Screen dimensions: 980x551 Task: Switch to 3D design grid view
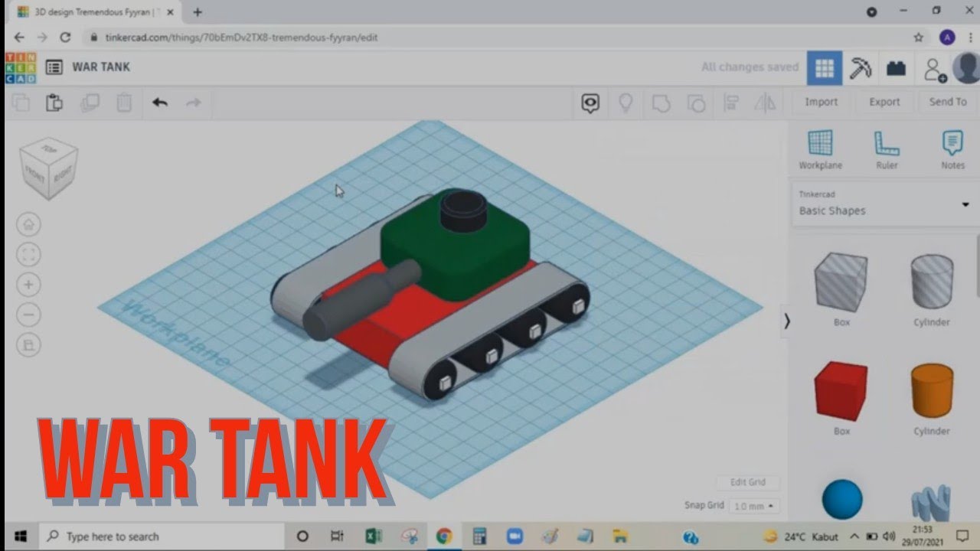(x=825, y=68)
